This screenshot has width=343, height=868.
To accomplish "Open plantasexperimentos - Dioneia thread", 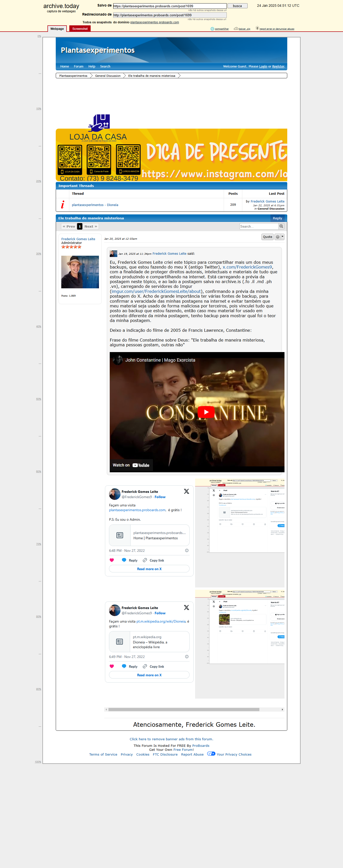I will [95, 205].
